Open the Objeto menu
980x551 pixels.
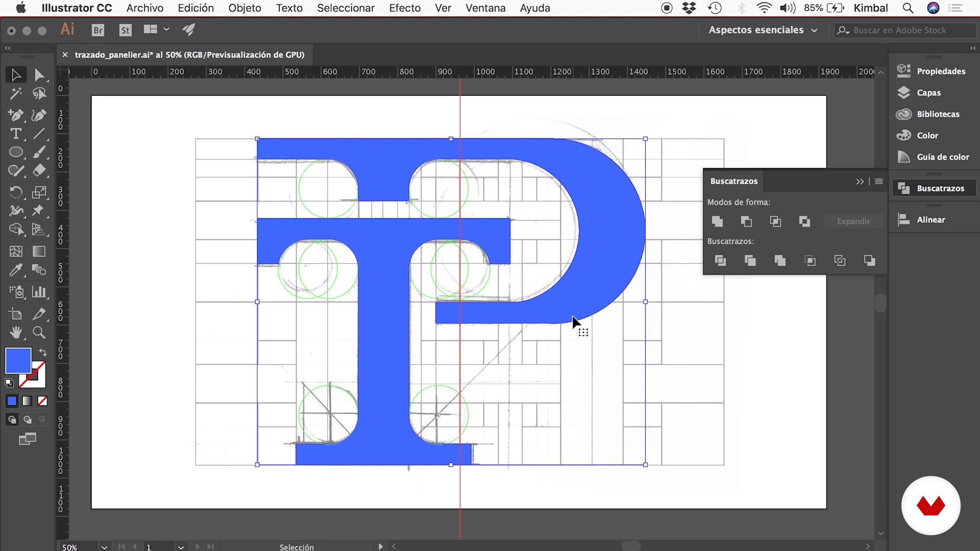[244, 8]
